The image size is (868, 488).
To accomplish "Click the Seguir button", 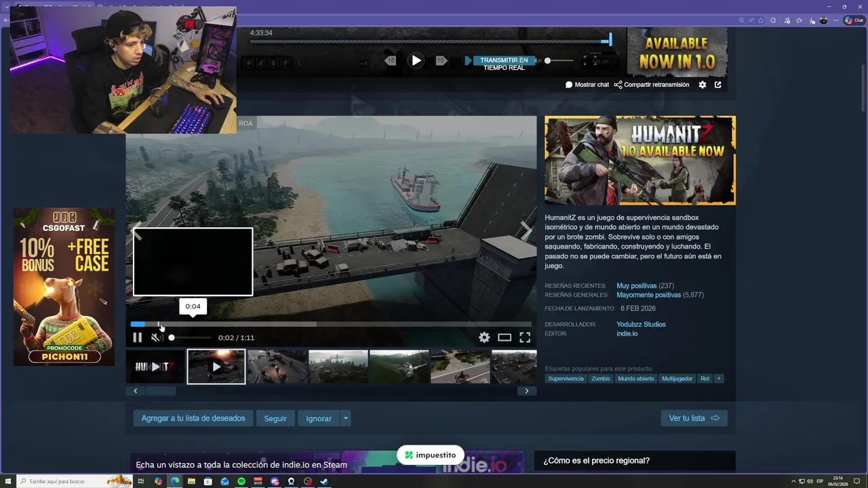I will click(275, 418).
